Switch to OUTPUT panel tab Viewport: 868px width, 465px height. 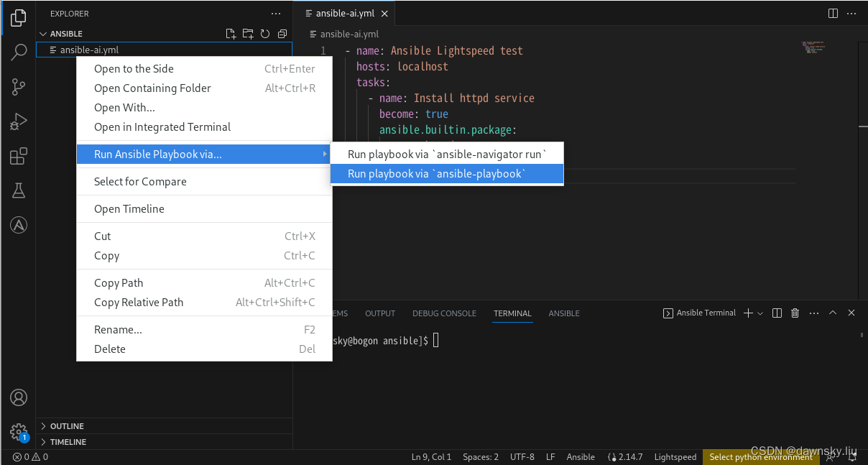[x=380, y=313]
